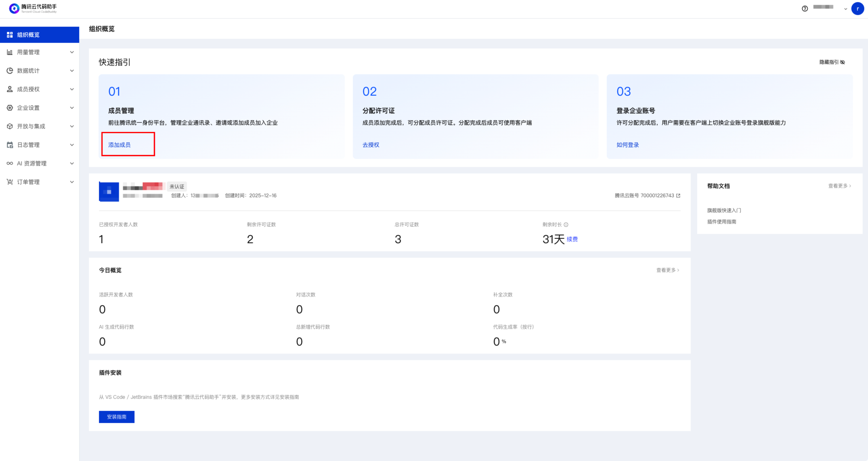
Task: Click the 用量管理 bar chart icon
Action: tap(10, 52)
